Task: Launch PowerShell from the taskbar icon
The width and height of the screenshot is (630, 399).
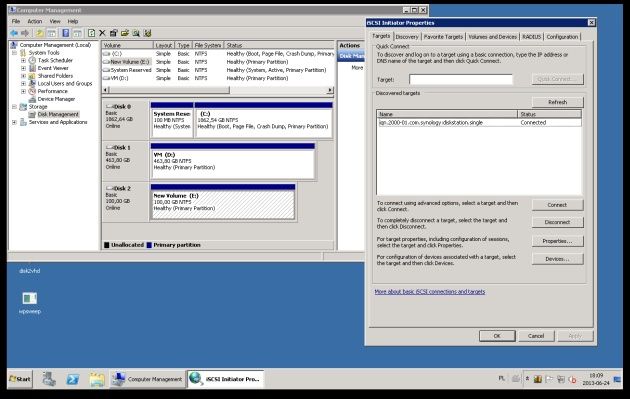Action: point(73,379)
